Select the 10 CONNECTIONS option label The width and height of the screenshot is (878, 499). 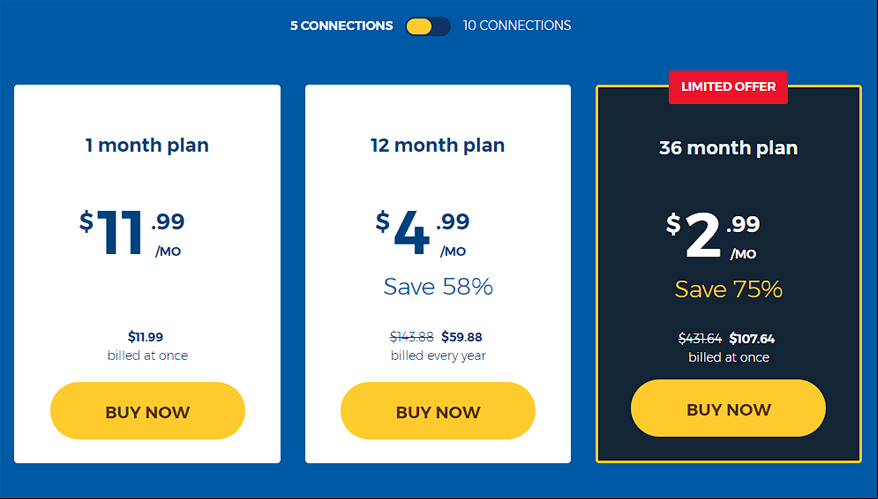click(x=517, y=26)
